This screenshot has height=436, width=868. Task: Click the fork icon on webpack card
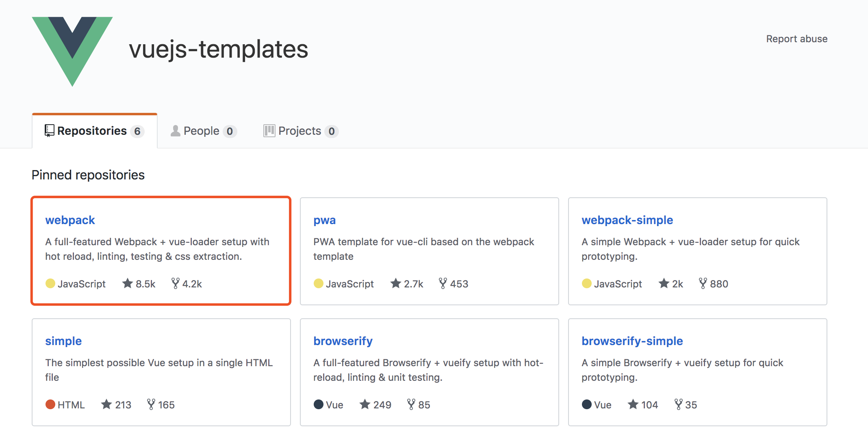pos(175,283)
